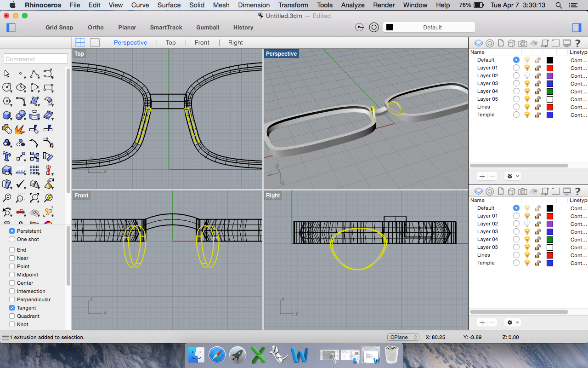Image resolution: width=588 pixels, height=368 pixels.
Task: Open the camera tab in upper panel
Action: [523, 43]
